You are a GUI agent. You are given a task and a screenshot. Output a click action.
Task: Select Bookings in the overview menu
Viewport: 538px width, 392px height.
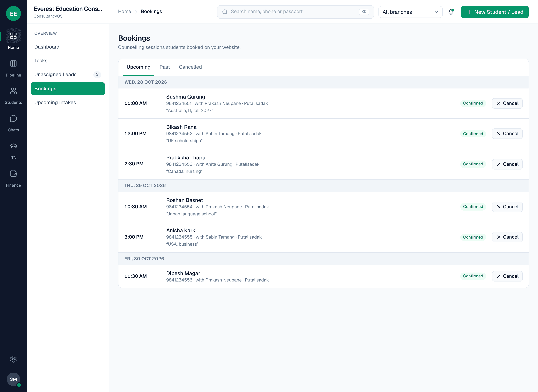68,88
